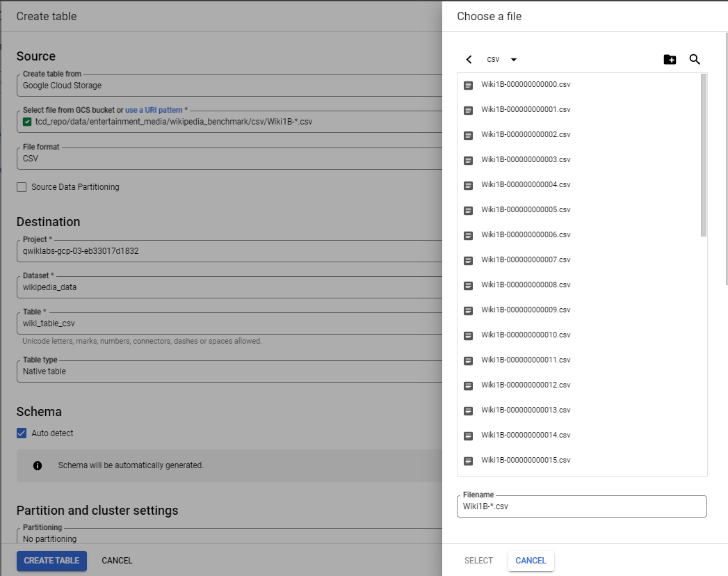Click inside the Filename input field

(581, 506)
